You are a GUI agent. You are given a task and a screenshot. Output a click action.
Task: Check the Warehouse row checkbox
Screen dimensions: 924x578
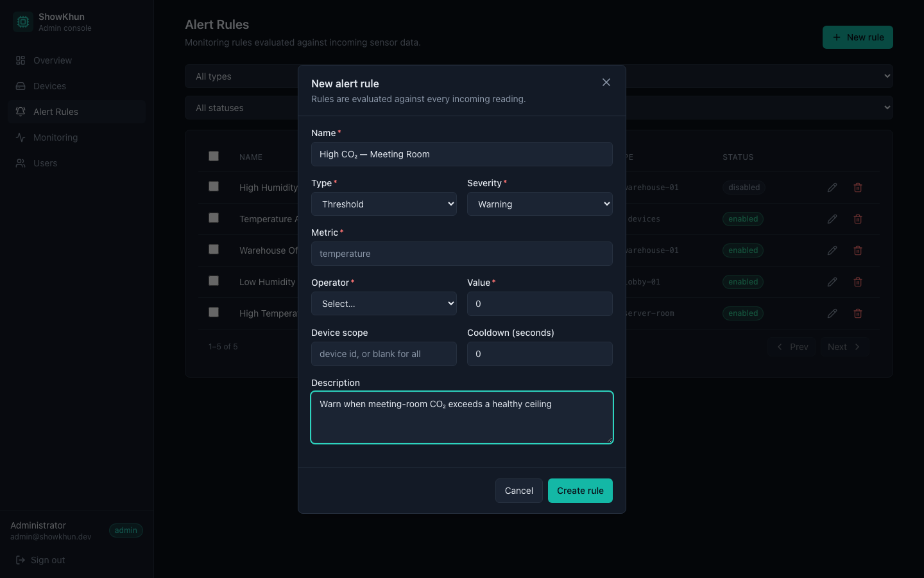click(x=214, y=249)
